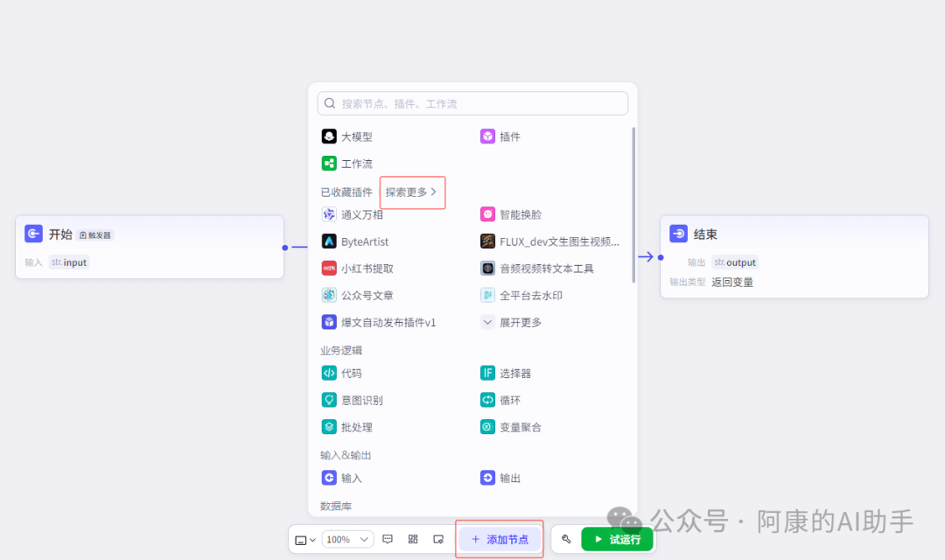945x560 pixels.
Task: Choose the 插件 node icon
Action: [487, 136]
